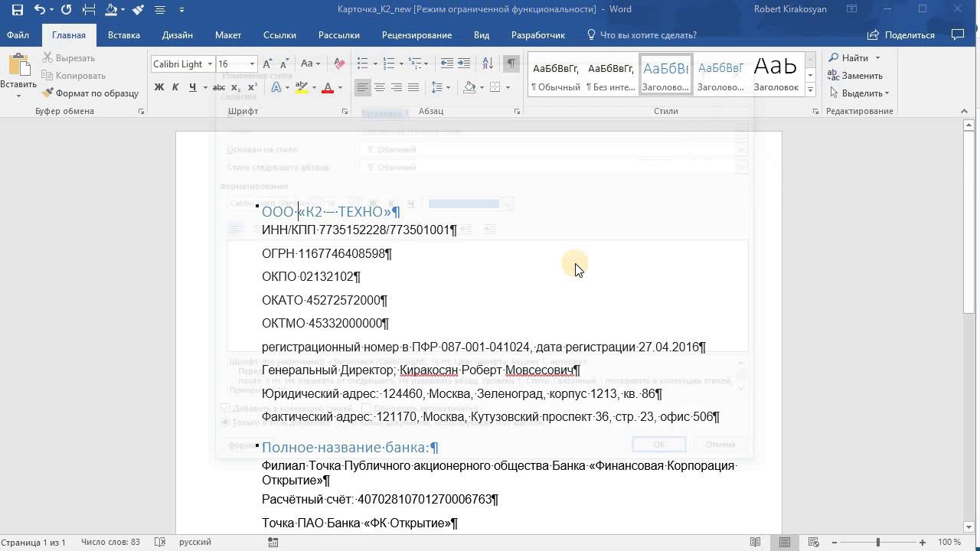Open the Выделить dropdown
Screen dimensions: 980x551
(x=859, y=93)
